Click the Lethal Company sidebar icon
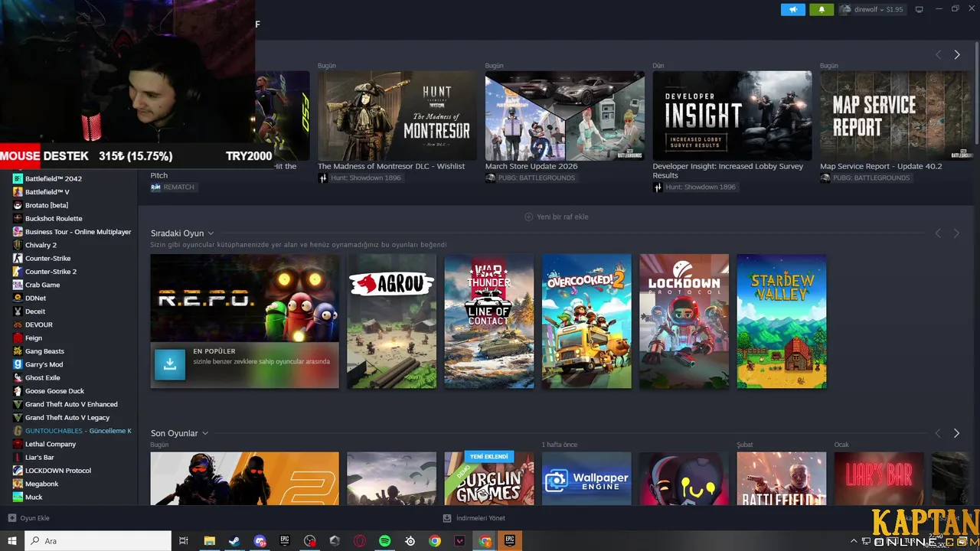This screenshot has width=980, height=551. (x=18, y=444)
